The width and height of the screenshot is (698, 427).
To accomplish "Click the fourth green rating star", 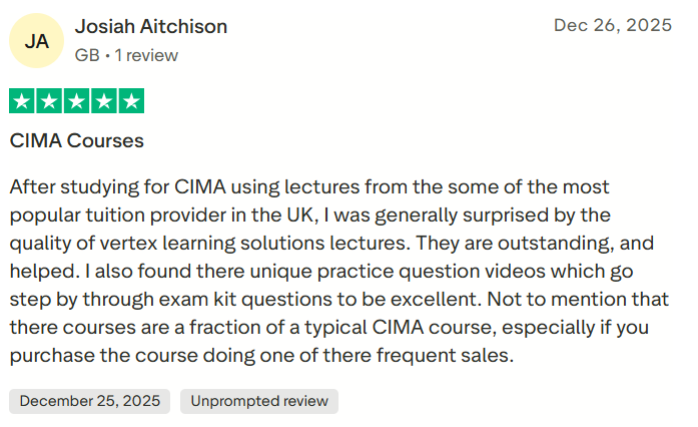I will [x=103, y=101].
